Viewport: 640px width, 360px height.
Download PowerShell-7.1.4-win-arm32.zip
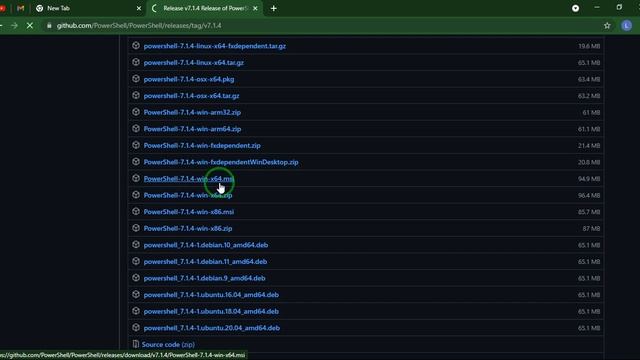192,112
